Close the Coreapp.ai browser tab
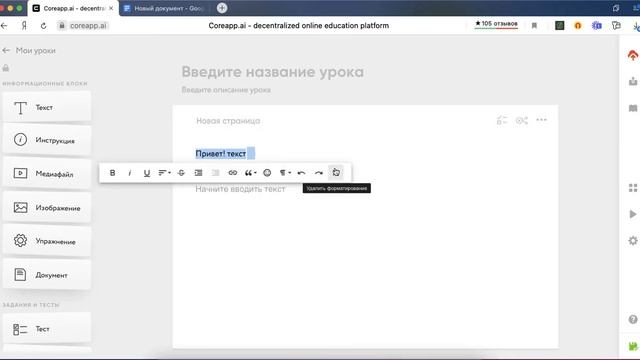640x360 pixels. (x=111, y=8)
